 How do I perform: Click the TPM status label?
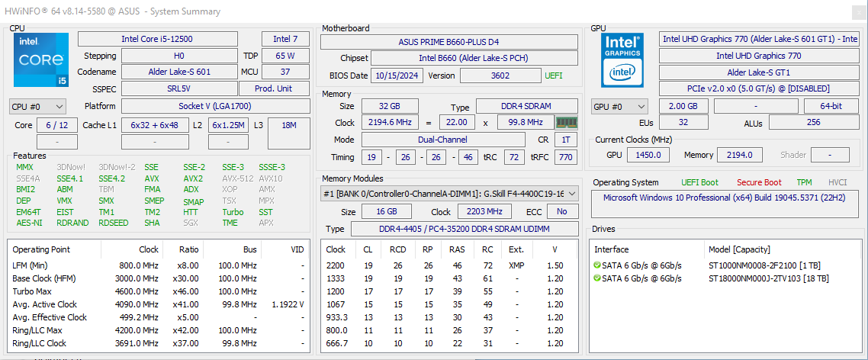click(805, 182)
